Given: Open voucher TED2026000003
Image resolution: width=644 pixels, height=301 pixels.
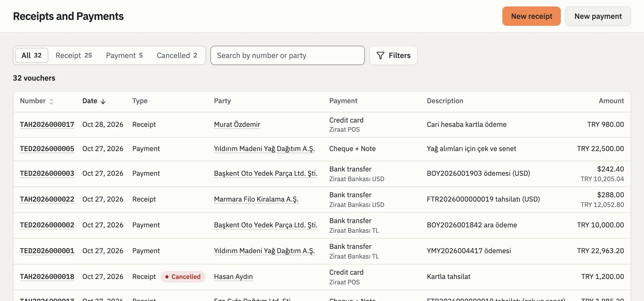Looking at the screenshot, I should (47, 173).
